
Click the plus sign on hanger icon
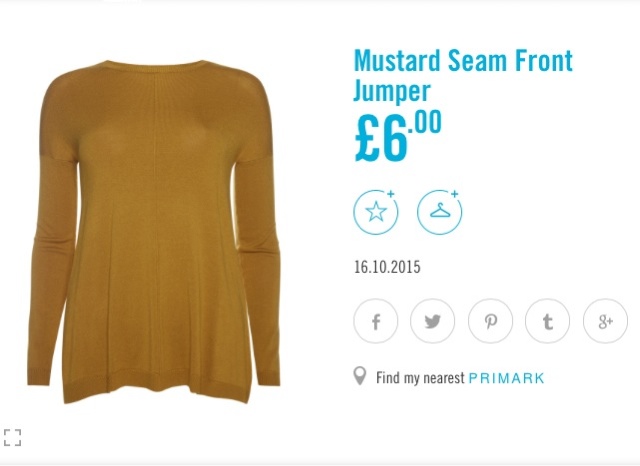click(455, 194)
